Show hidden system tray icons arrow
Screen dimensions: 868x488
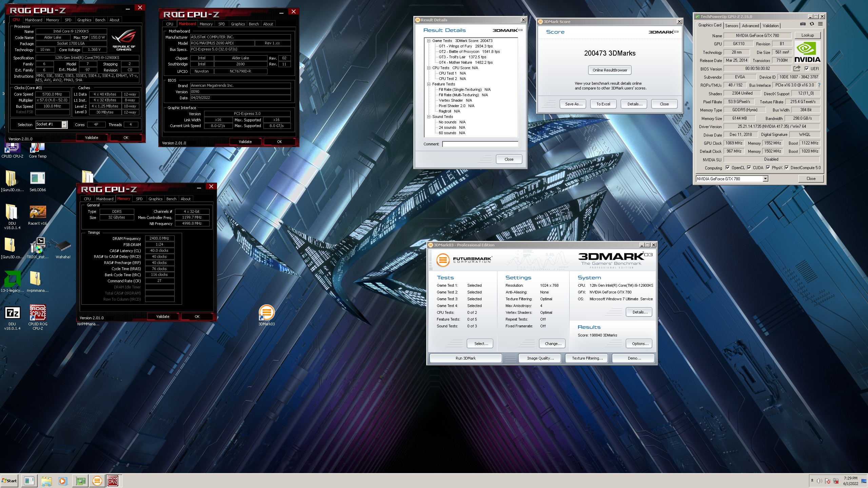[x=812, y=481]
